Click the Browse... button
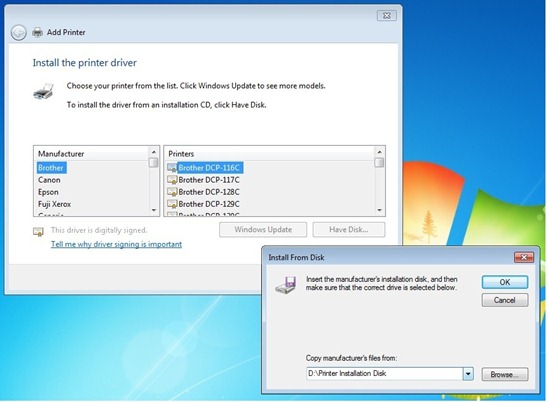Screen dimensions: 548x402 tap(505, 374)
